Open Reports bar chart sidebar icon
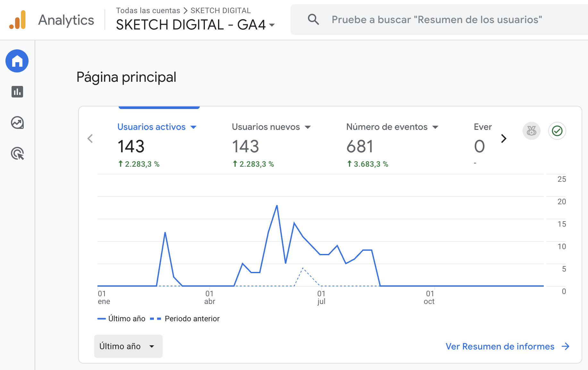 pyautogui.click(x=17, y=92)
